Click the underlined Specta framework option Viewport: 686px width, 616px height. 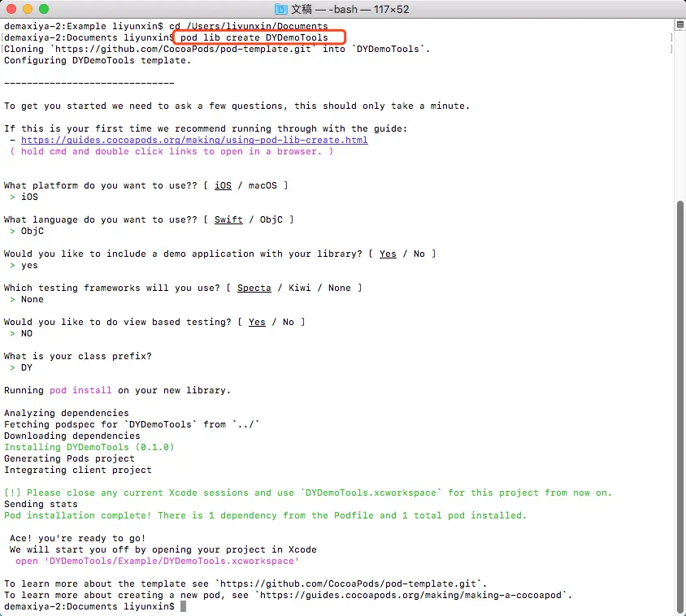254,288
